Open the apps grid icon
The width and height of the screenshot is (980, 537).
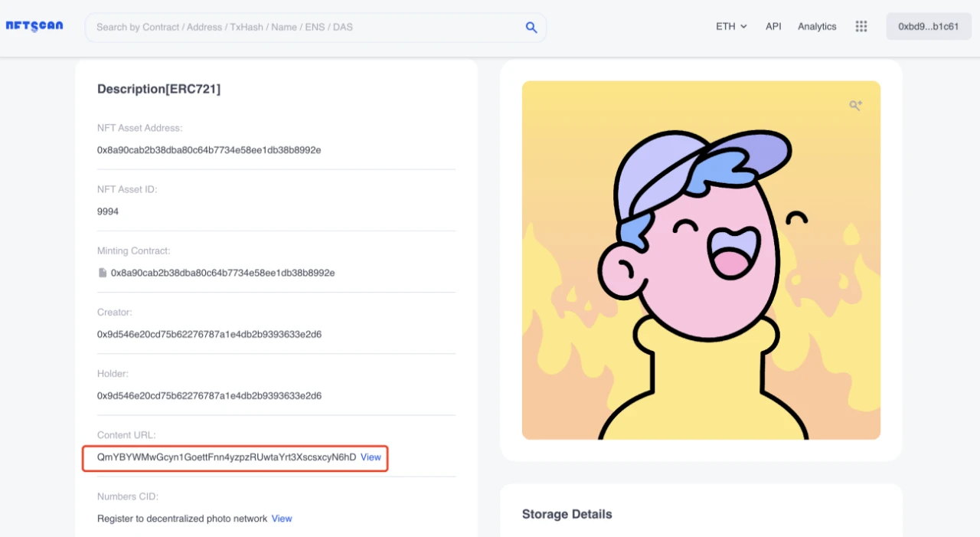pyautogui.click(x=861, y=26)
